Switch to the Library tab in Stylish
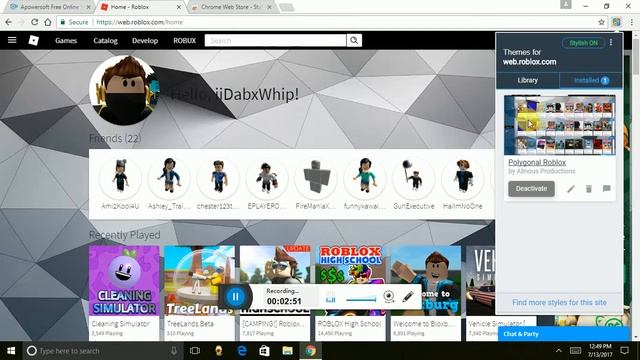The image size is (640, 360). pos(527,80)
